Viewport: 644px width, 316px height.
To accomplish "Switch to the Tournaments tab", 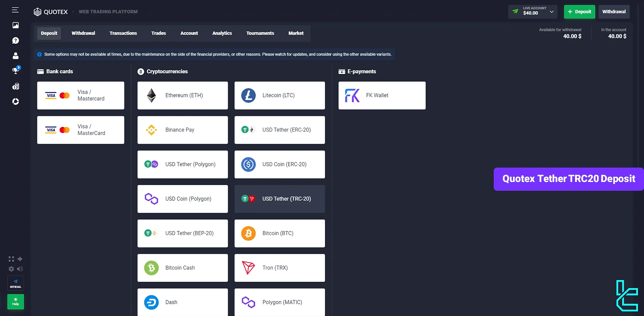I will [x=260, y=33].
